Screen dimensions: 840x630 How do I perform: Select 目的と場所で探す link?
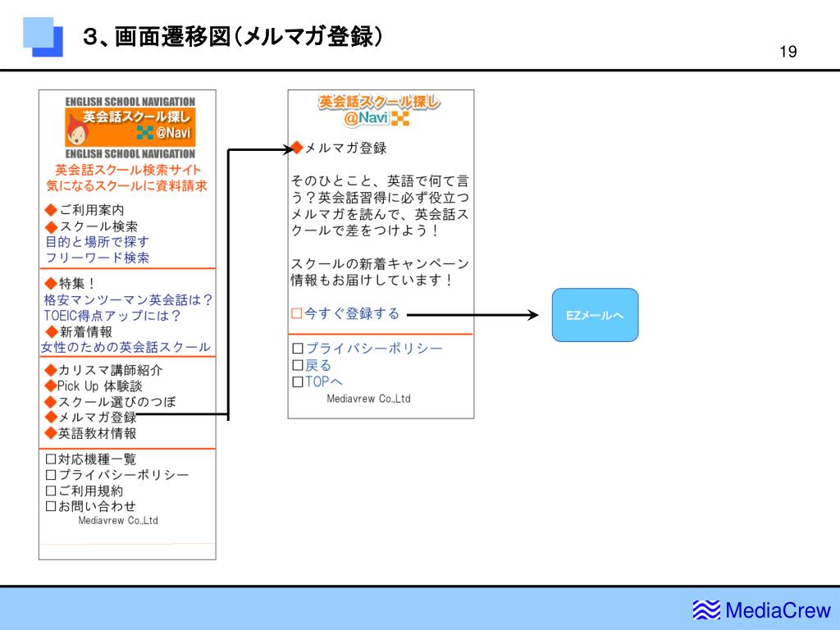(x=97, y=242)
